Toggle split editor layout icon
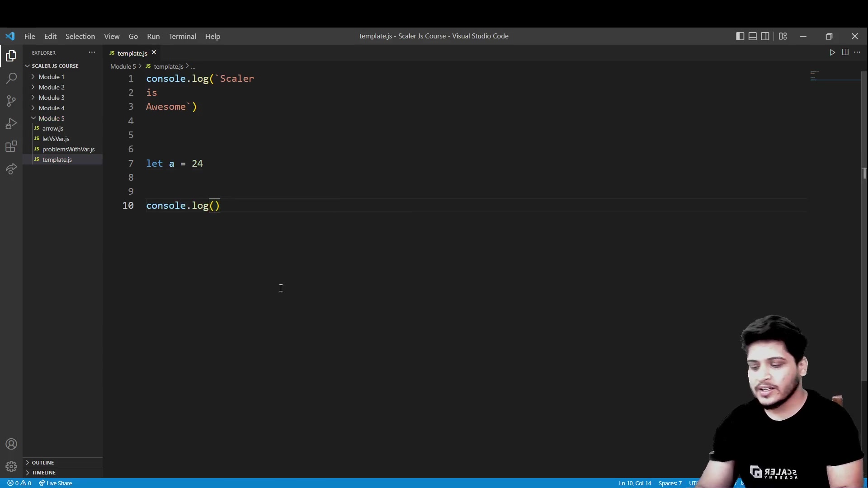 tap(845, 52)
